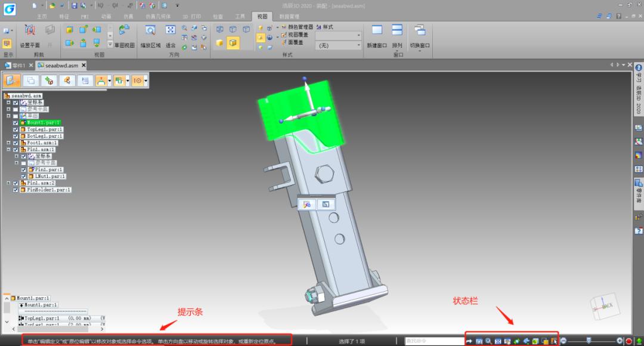Viewport: 644px width, 346px height.
Task: Click the 查找命令 command search field
Action: point(434,341)
